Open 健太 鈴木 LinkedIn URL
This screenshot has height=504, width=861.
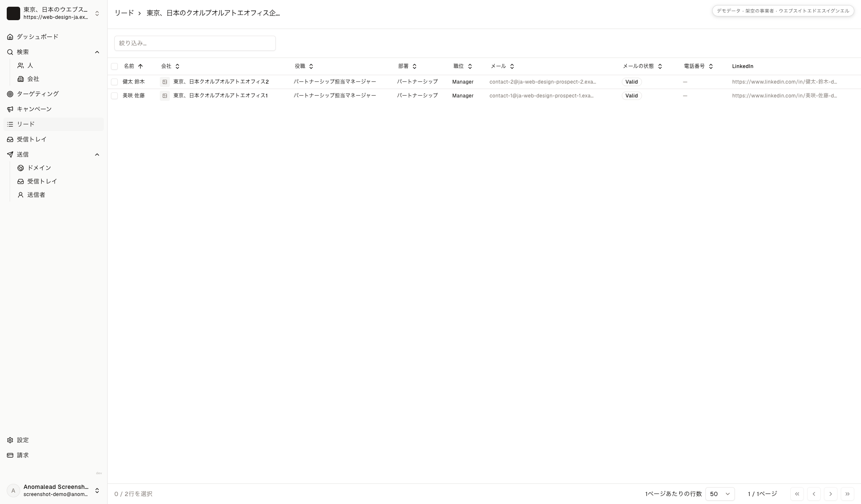(784, 82)
